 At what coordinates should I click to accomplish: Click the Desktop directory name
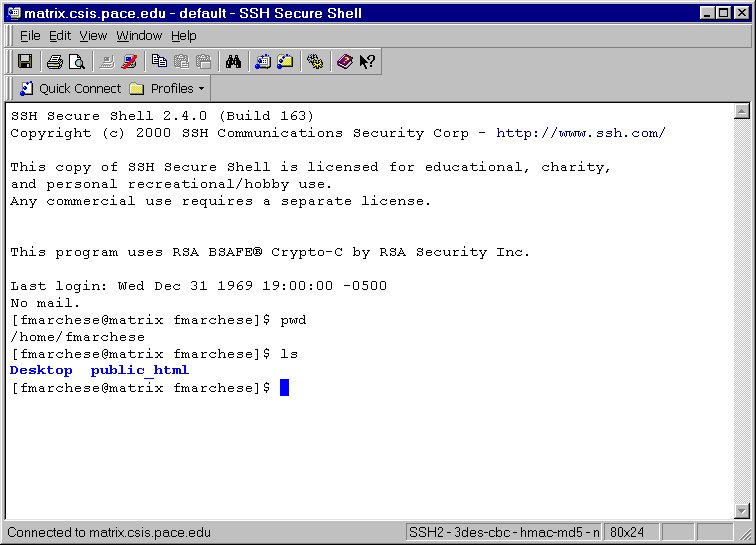click(41, 370)
